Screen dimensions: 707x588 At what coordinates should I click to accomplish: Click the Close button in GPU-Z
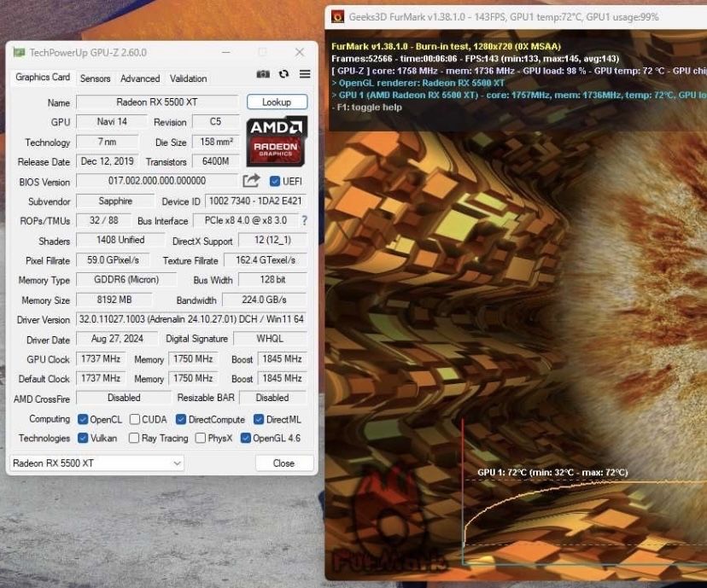[x=283, y=463]
